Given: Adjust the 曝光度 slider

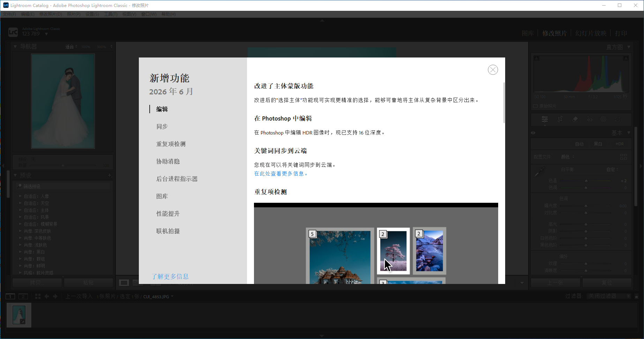Looking at the screenshot, I should point(586,206).
